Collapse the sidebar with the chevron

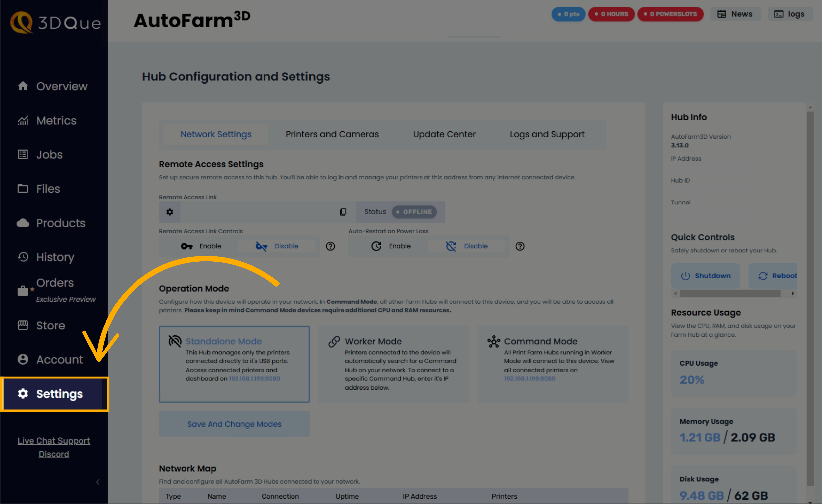coord(97,482)
